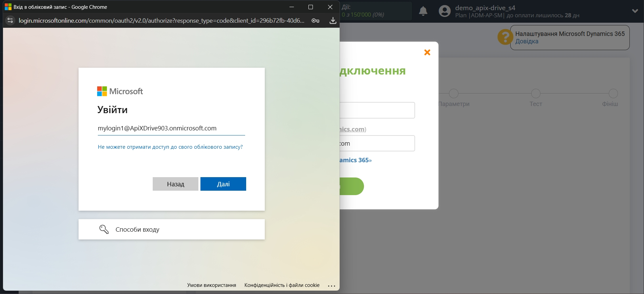
Task: Click the green button in connection dialog
Action: click(x=352, y=186)
